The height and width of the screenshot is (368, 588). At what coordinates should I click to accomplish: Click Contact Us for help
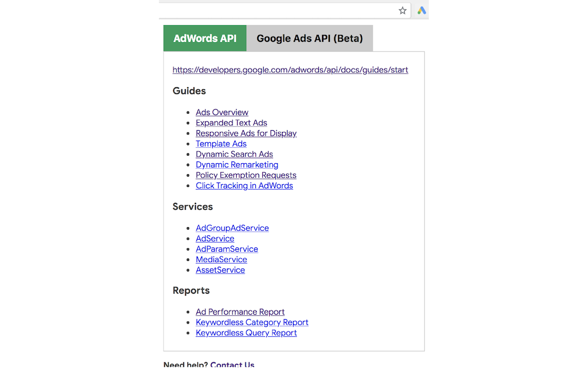coord(232,364)
